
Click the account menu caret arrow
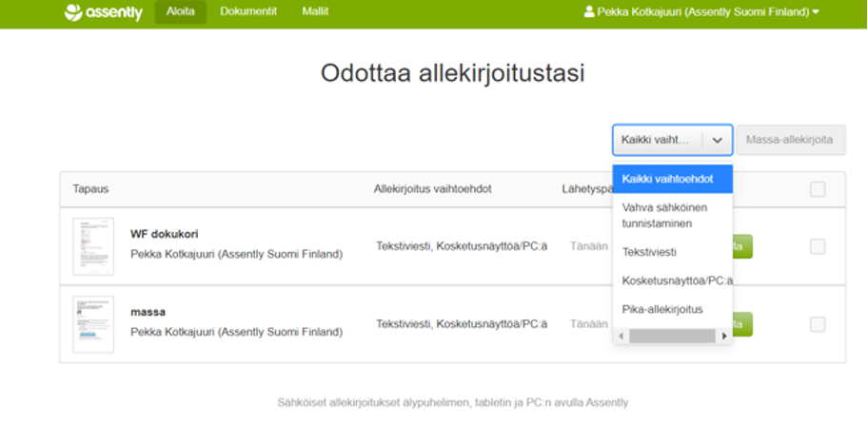tap(816, 12)
